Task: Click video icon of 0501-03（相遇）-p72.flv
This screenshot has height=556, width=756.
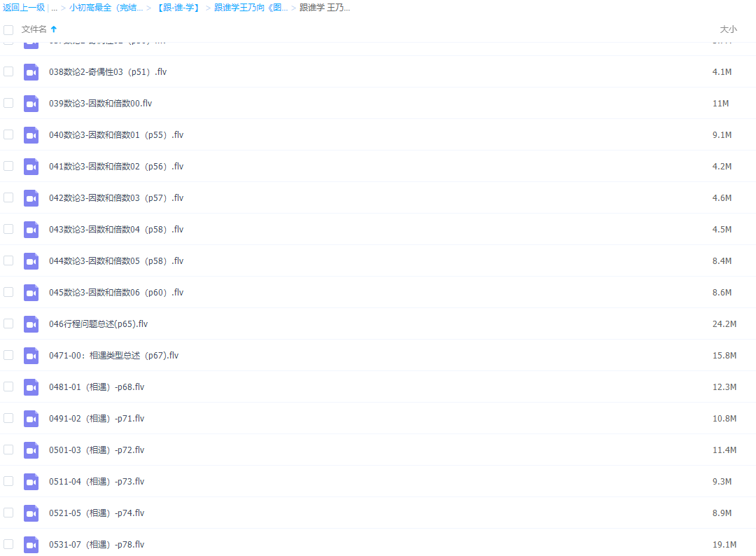Action: (x=31, y=450)
